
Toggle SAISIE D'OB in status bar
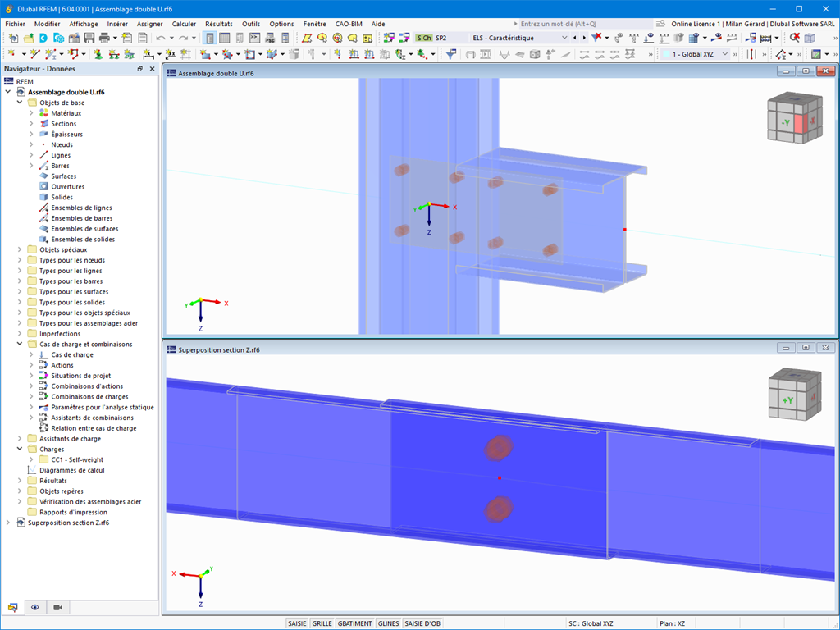coord(422,623)
